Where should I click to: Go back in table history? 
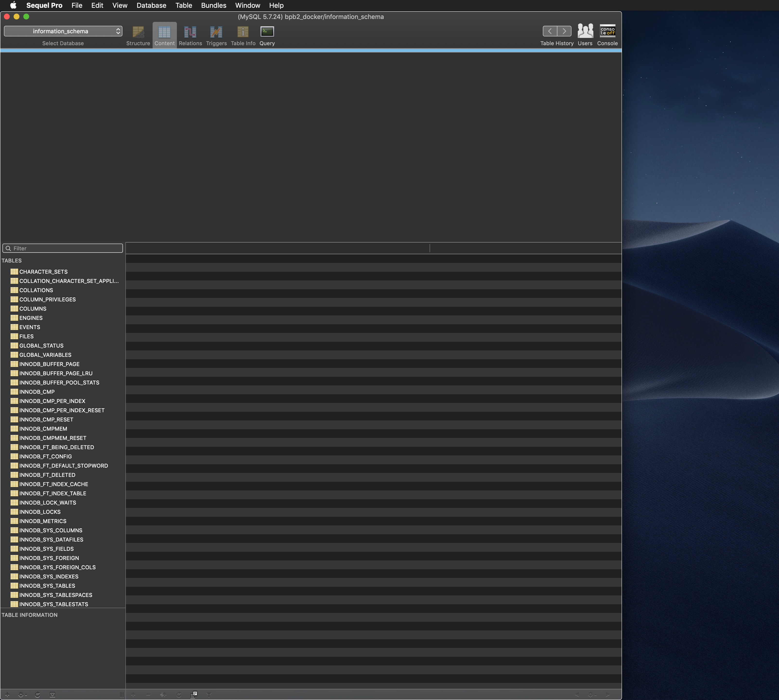click(x=550, y=31)
